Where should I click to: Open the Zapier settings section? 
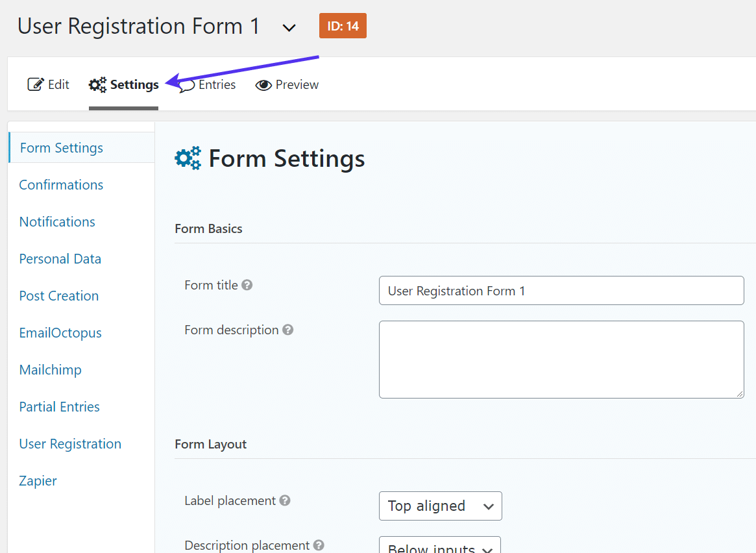[x=38, y=480]
